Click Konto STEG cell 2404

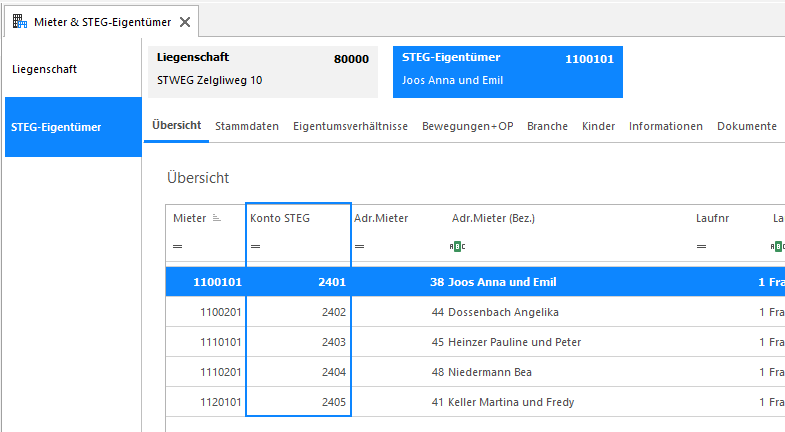point(298,372)
